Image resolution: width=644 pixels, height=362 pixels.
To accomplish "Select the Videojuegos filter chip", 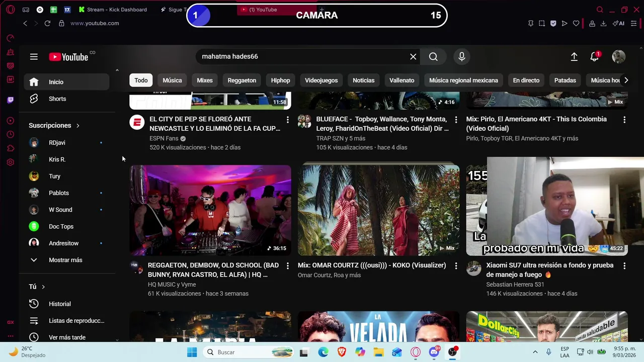I will tap(321, 80).
